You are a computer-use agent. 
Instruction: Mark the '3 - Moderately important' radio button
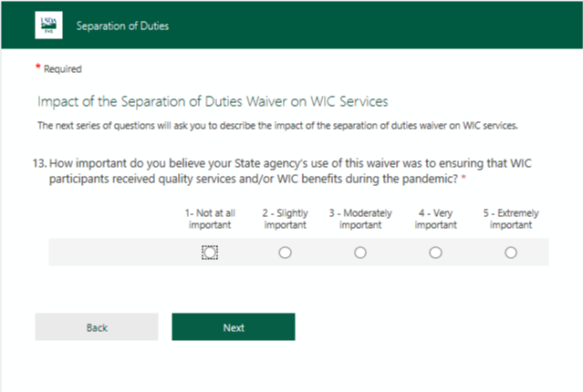point(360,253)
